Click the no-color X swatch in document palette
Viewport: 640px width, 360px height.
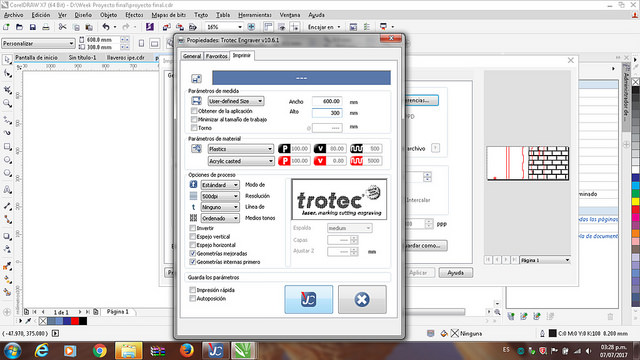pyautogui.click(x=43, y=321)
